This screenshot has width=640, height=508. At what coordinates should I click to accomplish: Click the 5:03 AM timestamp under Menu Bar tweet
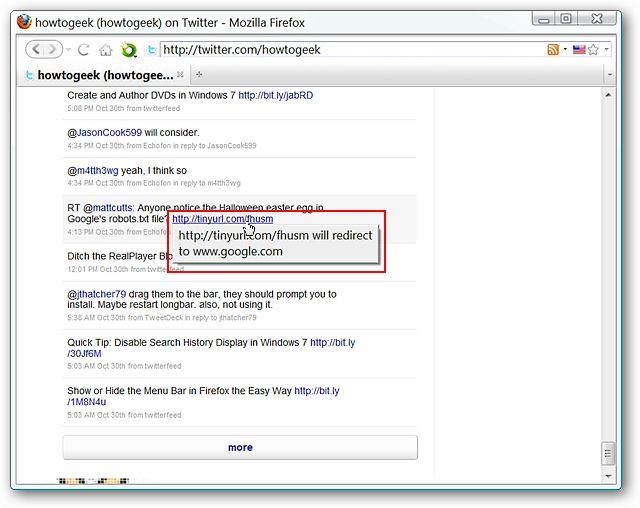[x=96, y=415]
